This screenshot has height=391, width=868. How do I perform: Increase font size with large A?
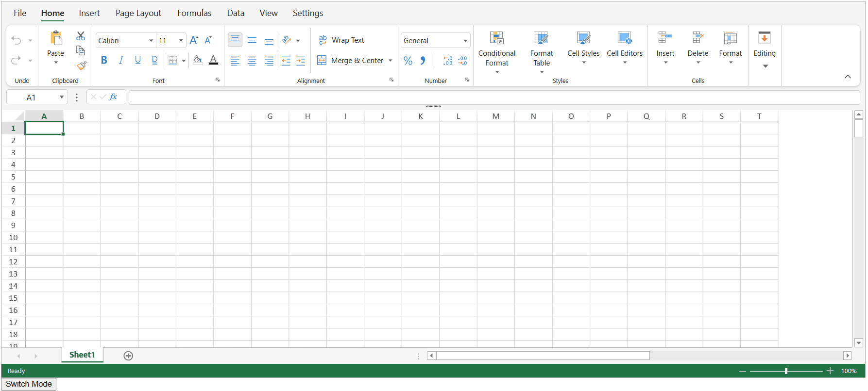(x=194, y=40)
